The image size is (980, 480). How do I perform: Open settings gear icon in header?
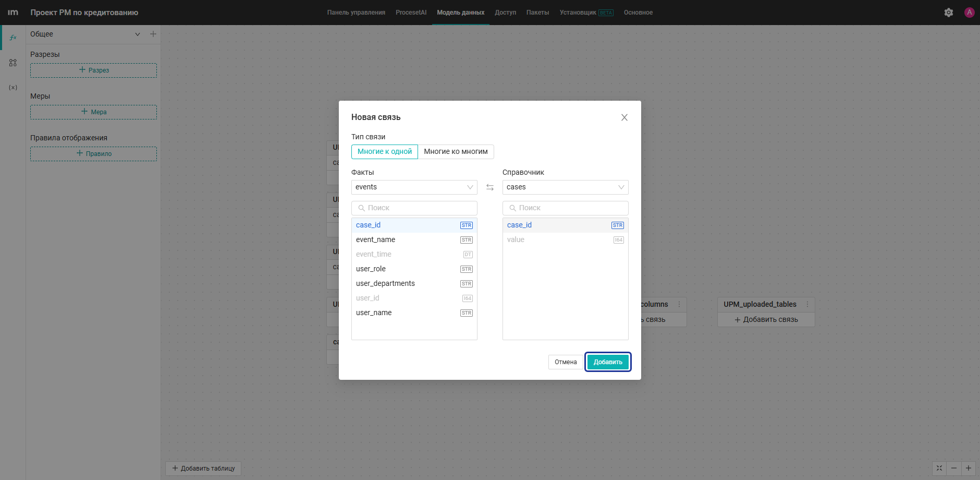(x=949, y=13)
